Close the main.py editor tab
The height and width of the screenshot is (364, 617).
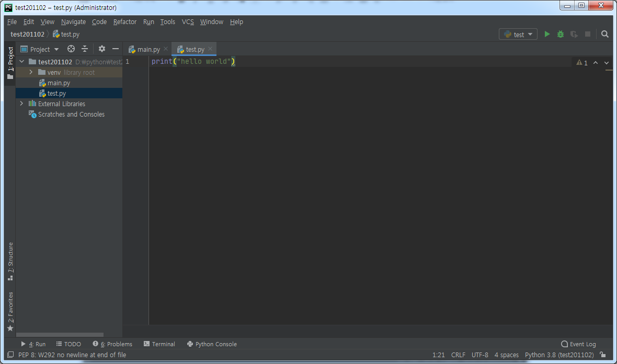pyautogui.click(x=166, y=49)
